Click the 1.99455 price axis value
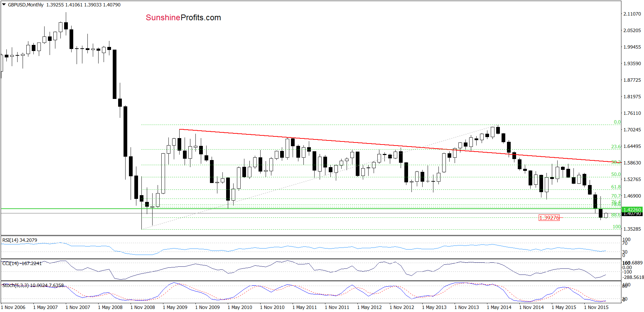The image size is (644, 312). point(632,47)
